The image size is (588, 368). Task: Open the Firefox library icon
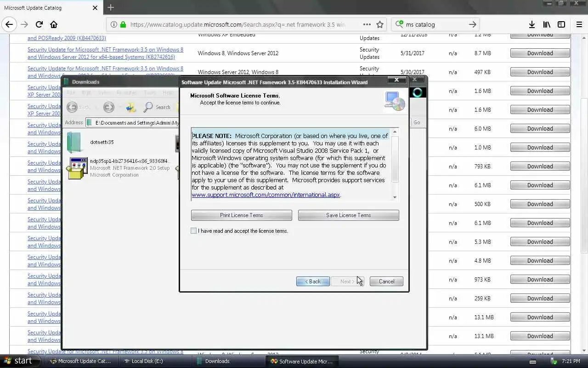[547, 24]
